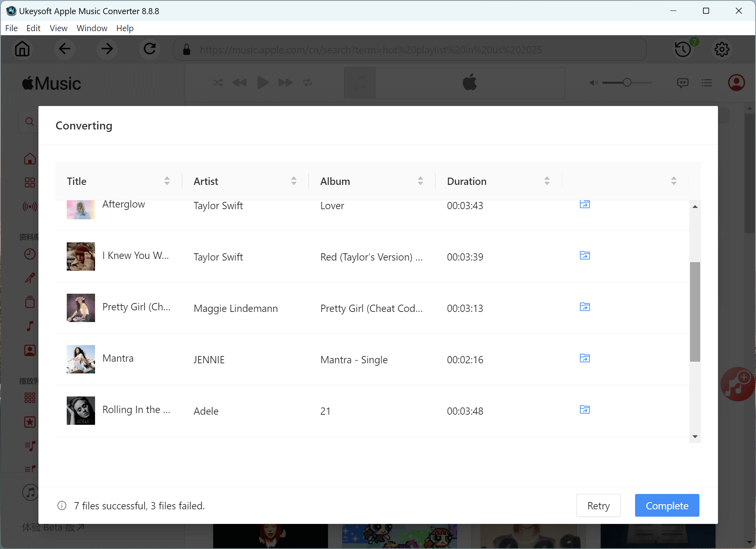756x549 pixels.
Task: Open output folder for Rolling In the Deep
Action: pyautogui.click(x=584, y=410)
